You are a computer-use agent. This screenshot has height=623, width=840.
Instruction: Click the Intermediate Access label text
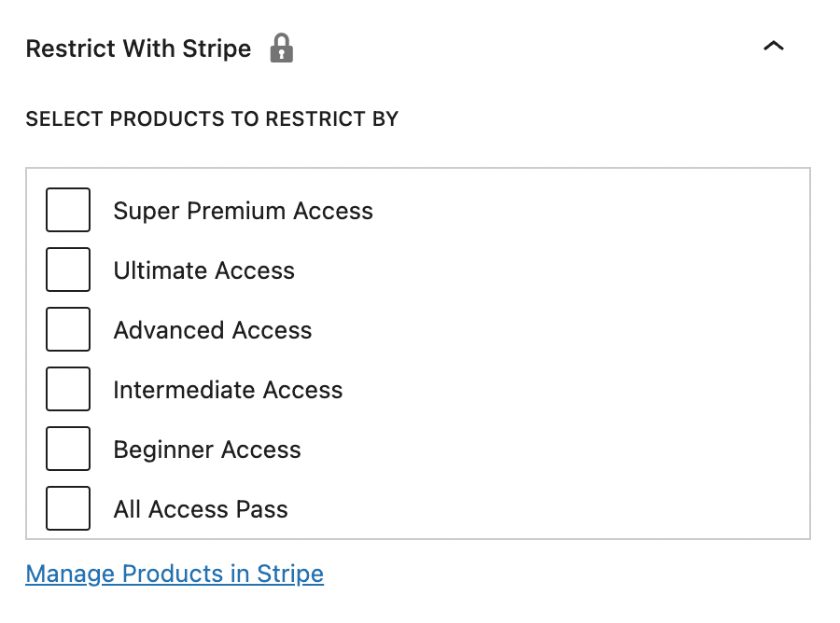coord(229,390)
